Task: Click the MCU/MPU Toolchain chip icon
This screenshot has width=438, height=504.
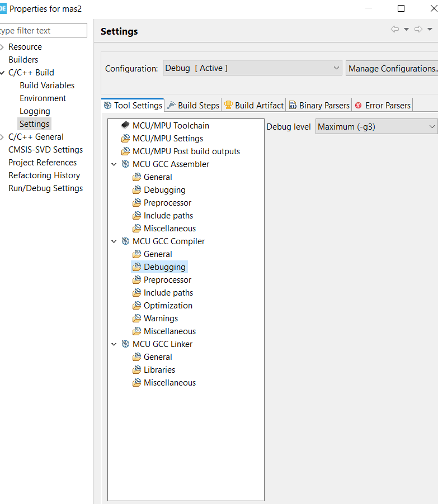Action: (x=125, y=125)
